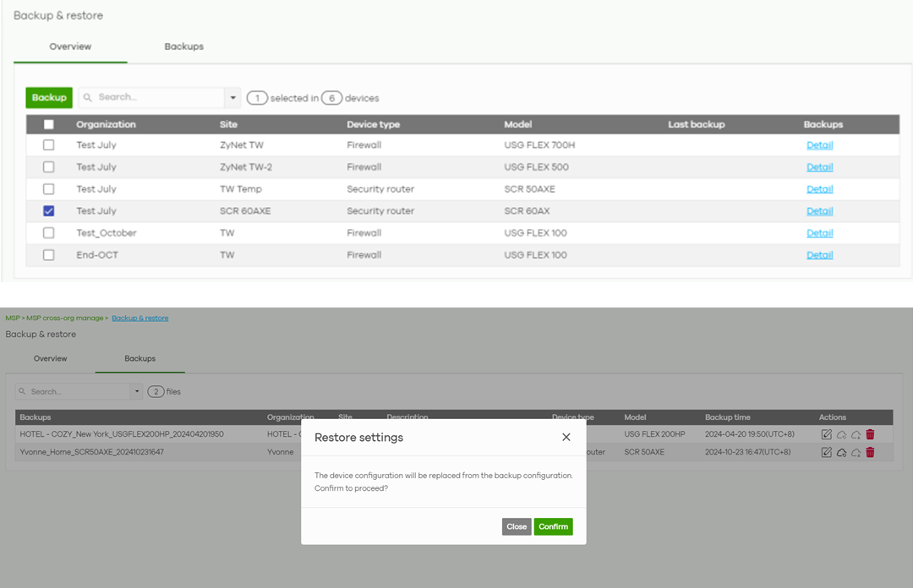Download icon for Yvonne_Home_SCR50AXE backup
The height and width of the screenshot is (588, 913).
tap(856, 452)
